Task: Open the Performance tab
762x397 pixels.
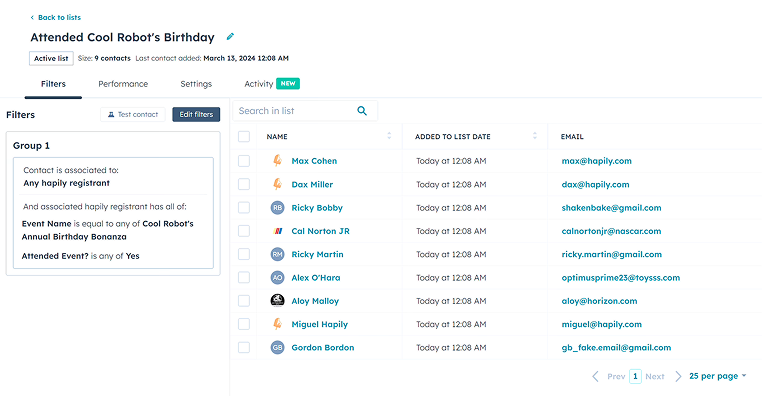Action: 123,84
